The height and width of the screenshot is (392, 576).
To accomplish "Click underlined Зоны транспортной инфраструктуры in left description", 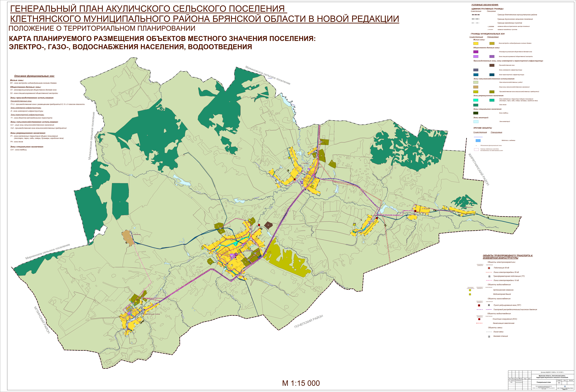I will click(27, 115).
